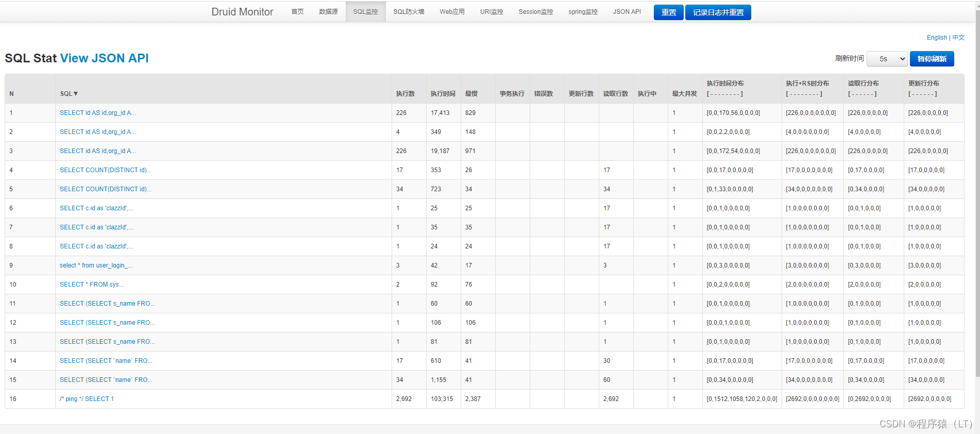The image size is (980, 434).
Task: Click execution time value 17,413
Action: 440,113
